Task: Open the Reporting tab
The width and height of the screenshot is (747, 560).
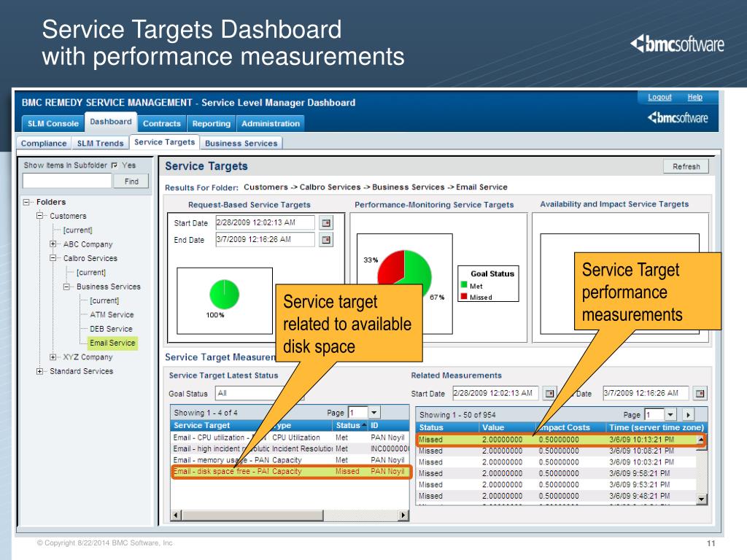Action: 212,123
